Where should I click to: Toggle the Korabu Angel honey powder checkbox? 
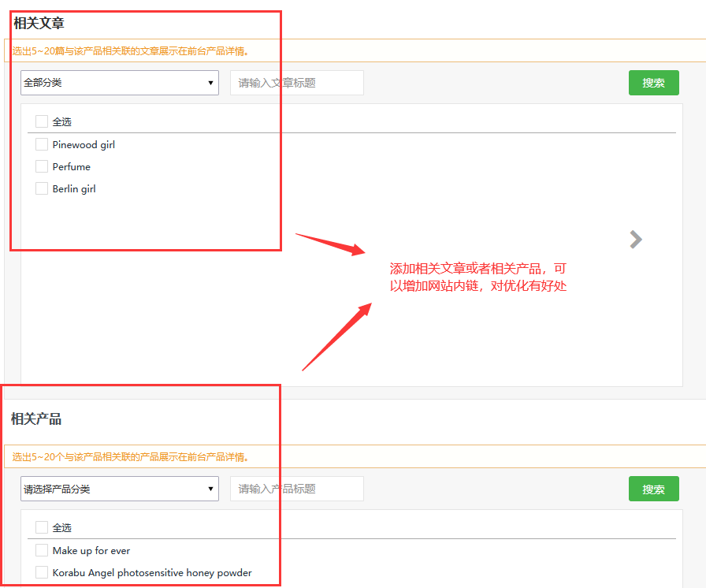tap(42, 572)
